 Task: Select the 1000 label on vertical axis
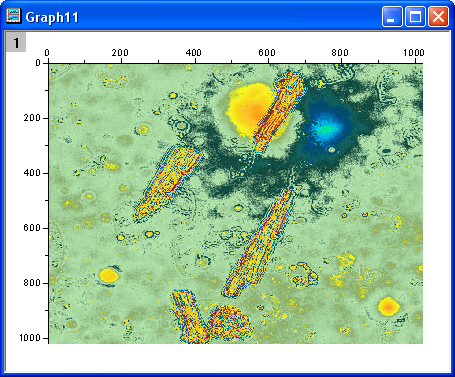30,338
